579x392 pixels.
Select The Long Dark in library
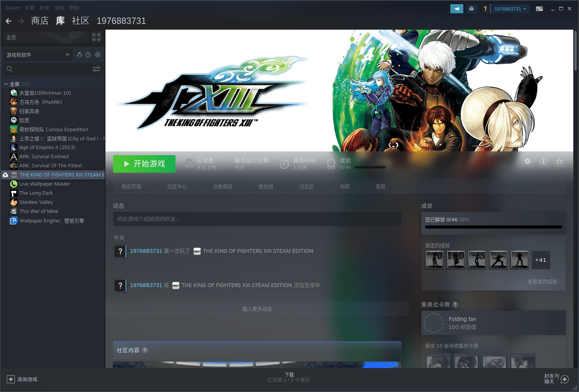(x=36, y=193)
